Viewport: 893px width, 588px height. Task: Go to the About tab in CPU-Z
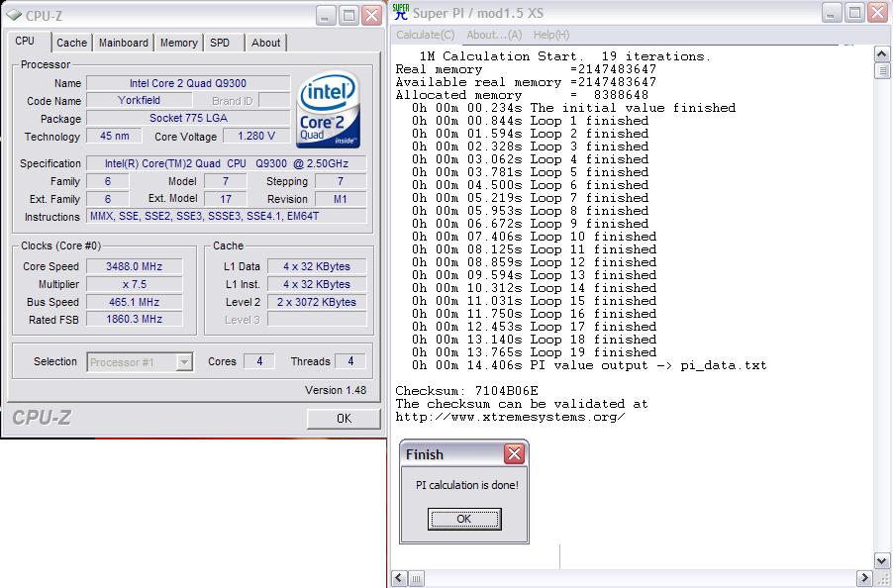[x=266, y=43]
